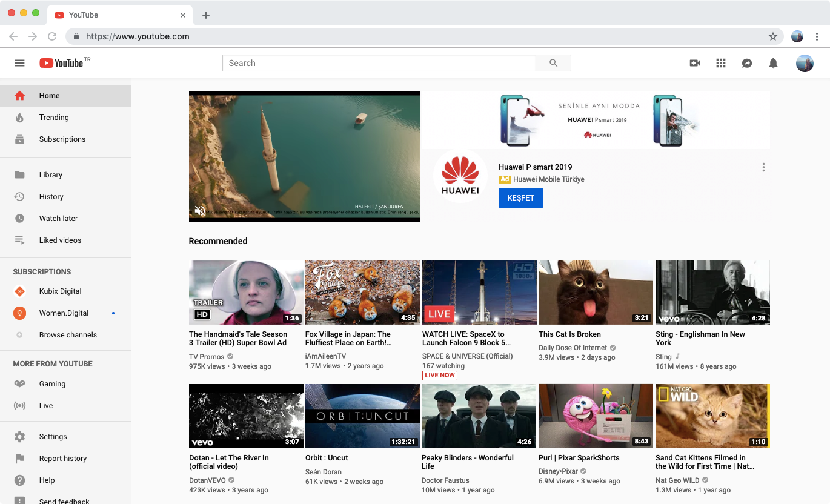This screenshot has height=504, width=830.
Task: Open the hamburger guide menu
Action: 19,63
